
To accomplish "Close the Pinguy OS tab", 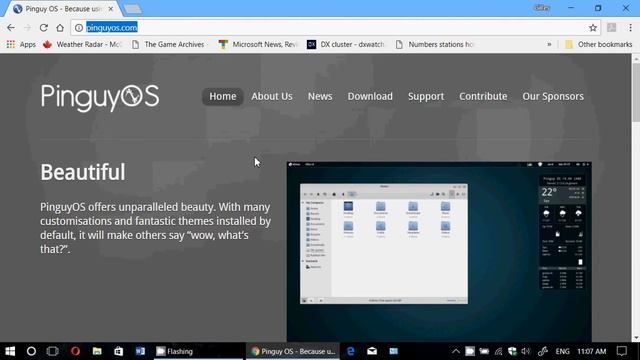I will (111, 9).
